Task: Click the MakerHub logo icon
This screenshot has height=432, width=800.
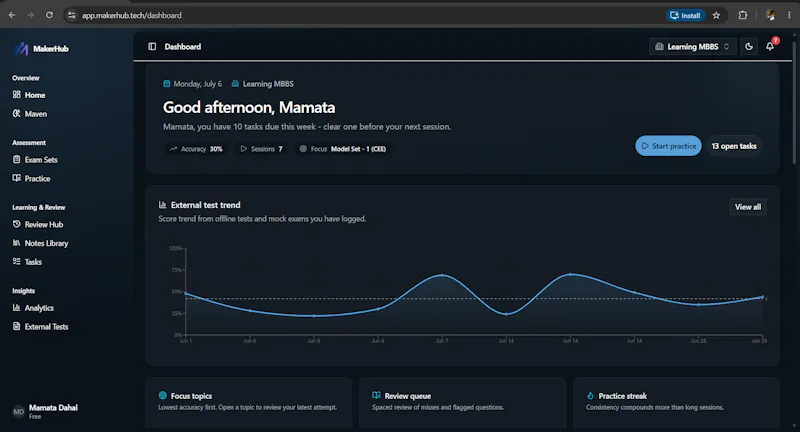Action: tap(21, 49)
